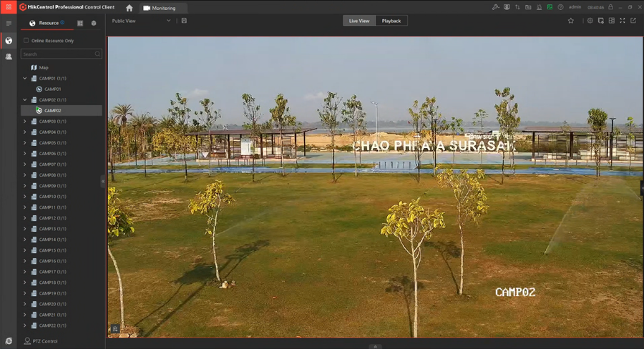Lock the client with padlock icon
This screenshot has height=349, width=644.
[611, 7]
